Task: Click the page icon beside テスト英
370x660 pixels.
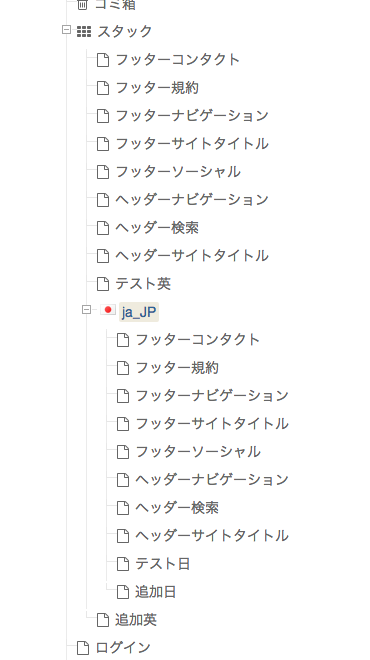Action: click(103, 284)
